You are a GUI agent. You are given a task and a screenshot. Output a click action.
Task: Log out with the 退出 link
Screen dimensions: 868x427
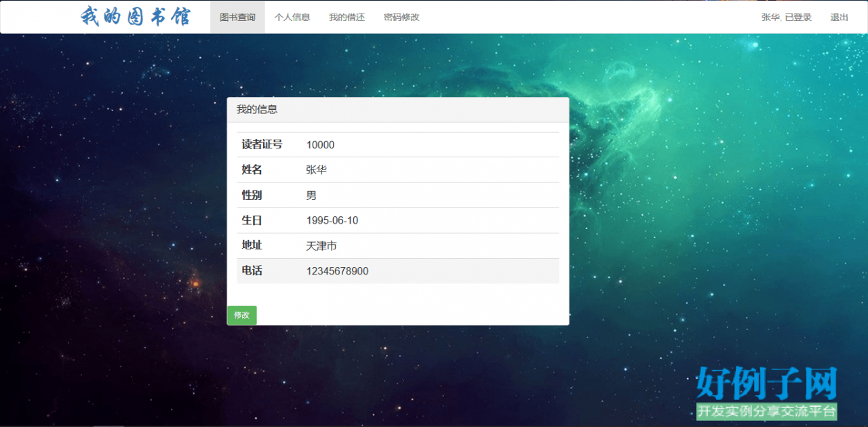[840, 17]
